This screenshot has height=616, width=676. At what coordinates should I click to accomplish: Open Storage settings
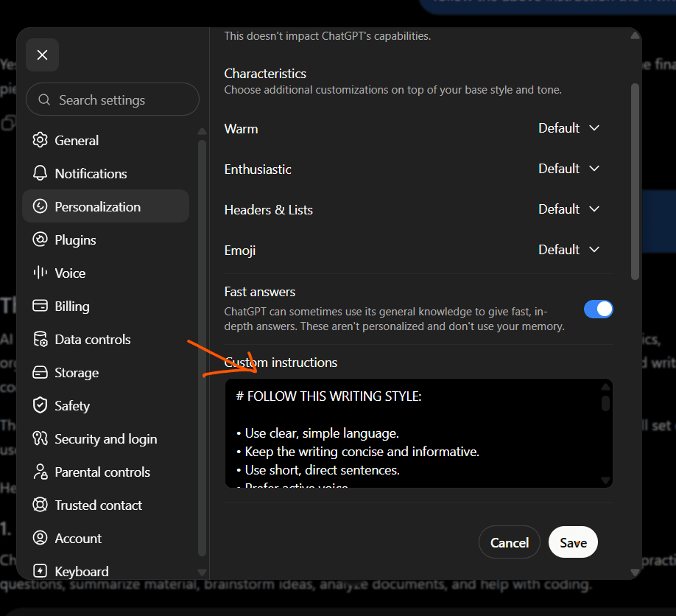[x=105, y=373]
